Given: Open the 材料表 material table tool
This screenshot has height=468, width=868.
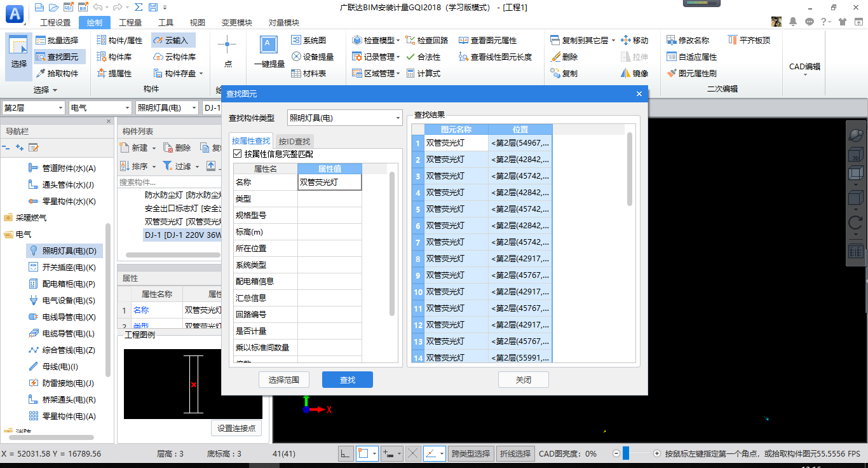Looking at the screenshot, I should coord(309,73).
